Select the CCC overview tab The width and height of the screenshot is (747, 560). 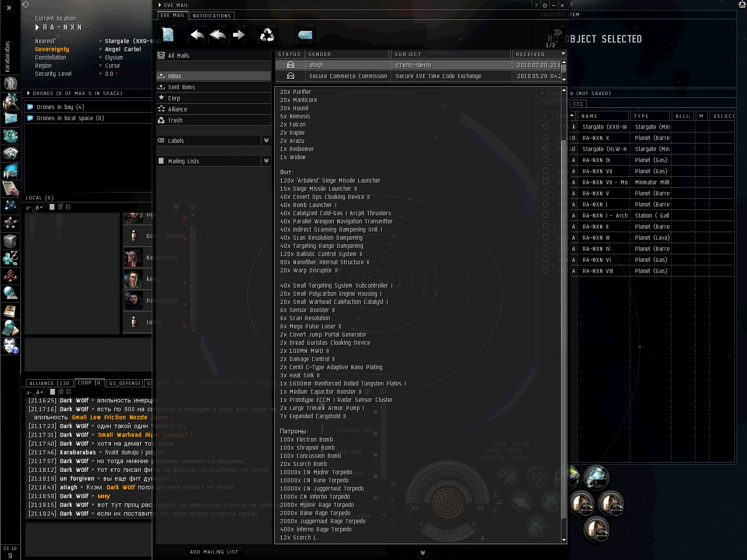[x=578, y=104]
